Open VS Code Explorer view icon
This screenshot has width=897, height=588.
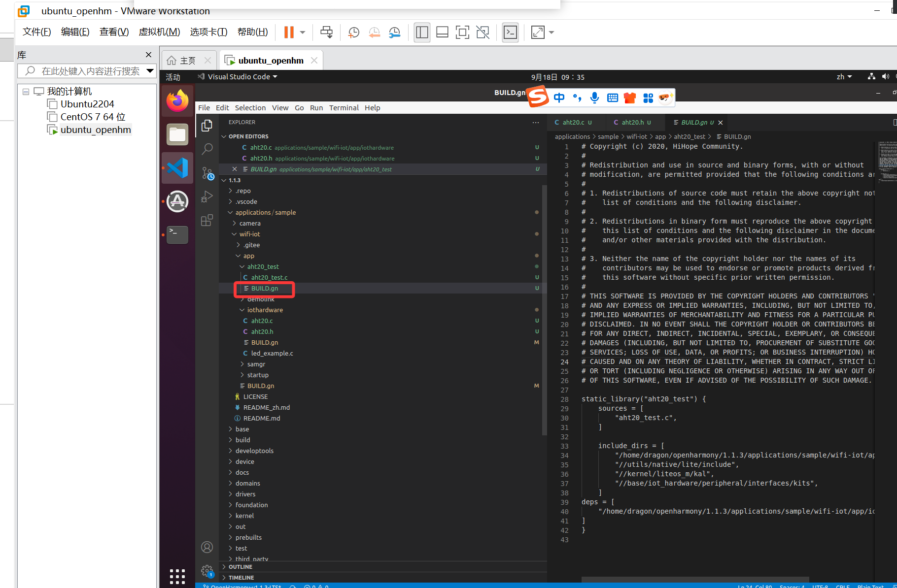(207, 126)
